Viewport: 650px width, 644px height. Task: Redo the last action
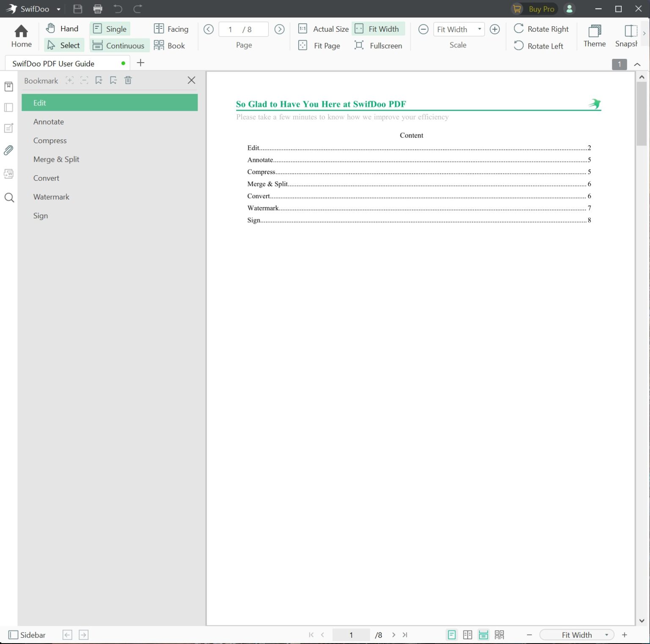pyautogui.click(x=138, y=9)
